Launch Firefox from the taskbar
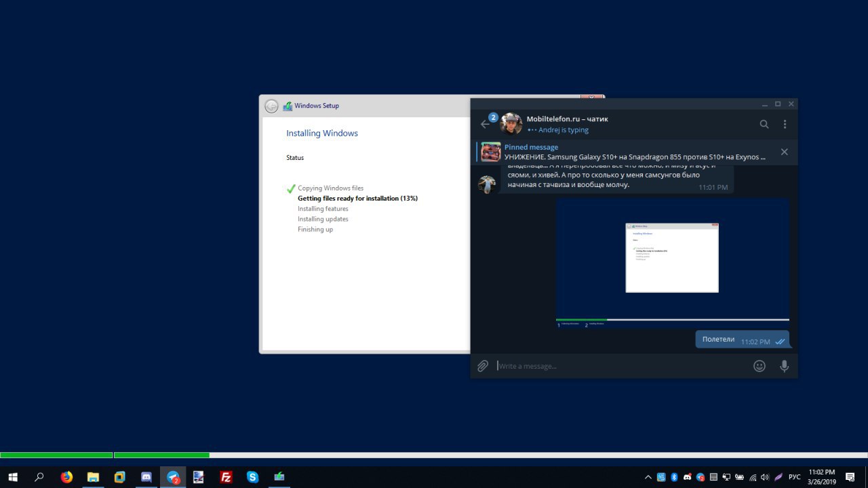 (x=66, y=477)
